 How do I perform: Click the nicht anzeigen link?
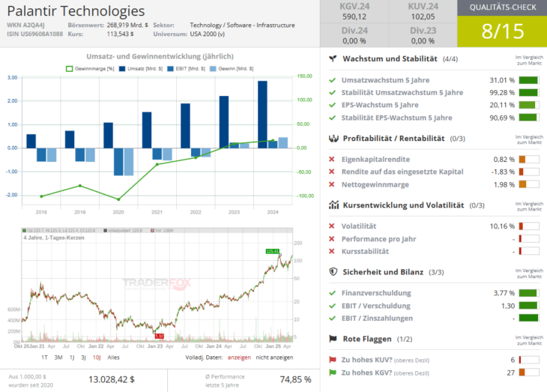point(274,358)
